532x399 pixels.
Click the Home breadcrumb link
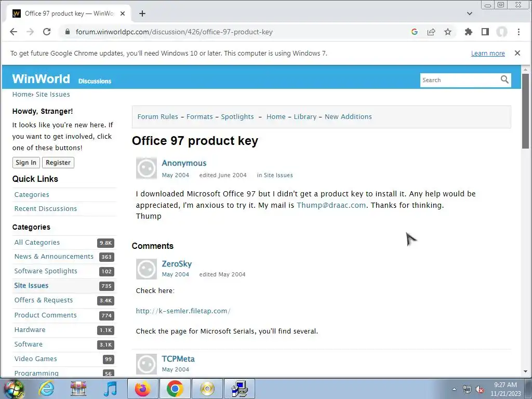(22, 95)
